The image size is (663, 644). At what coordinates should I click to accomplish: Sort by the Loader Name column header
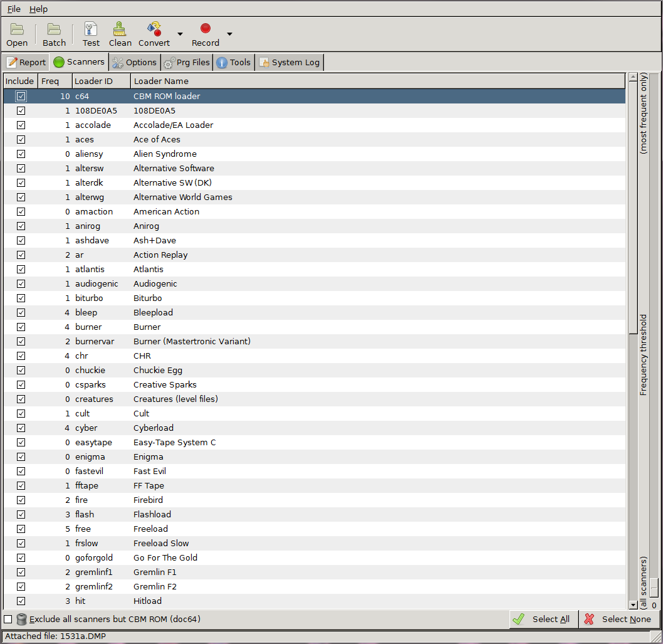(x=378, y=82)
